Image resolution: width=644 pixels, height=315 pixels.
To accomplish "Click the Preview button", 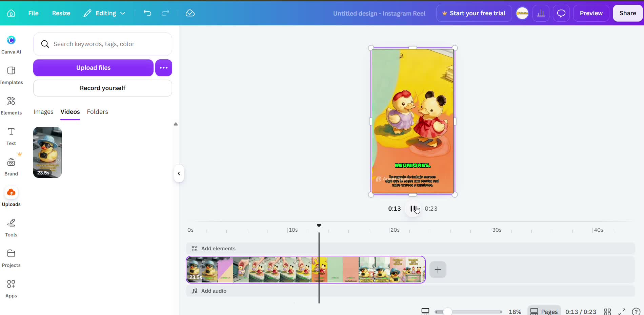I will coord(591,13).
